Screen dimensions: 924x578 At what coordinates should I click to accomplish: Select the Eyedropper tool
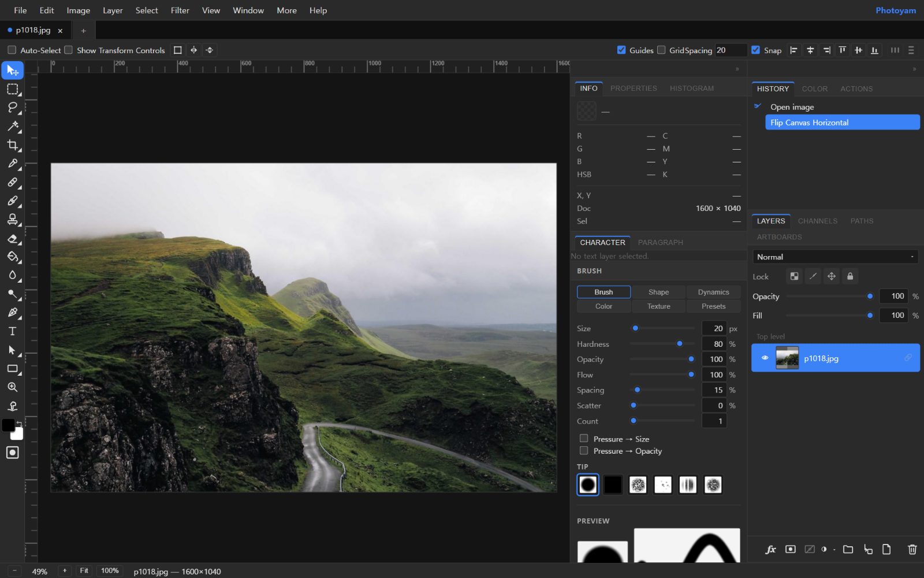[12, 164]
